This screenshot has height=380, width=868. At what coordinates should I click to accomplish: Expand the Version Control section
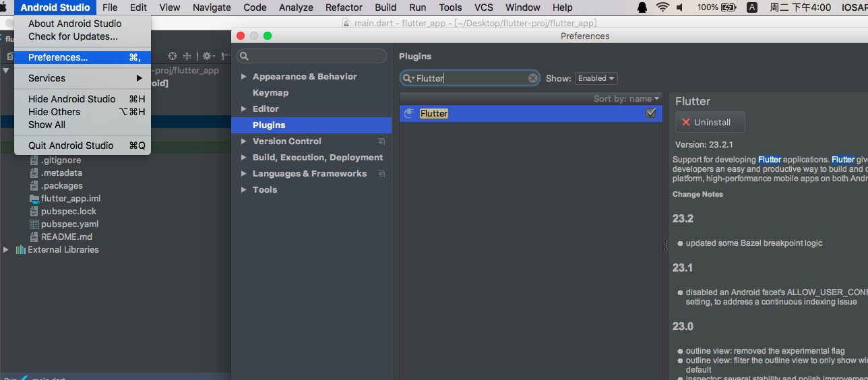click(x=244, y=141)
